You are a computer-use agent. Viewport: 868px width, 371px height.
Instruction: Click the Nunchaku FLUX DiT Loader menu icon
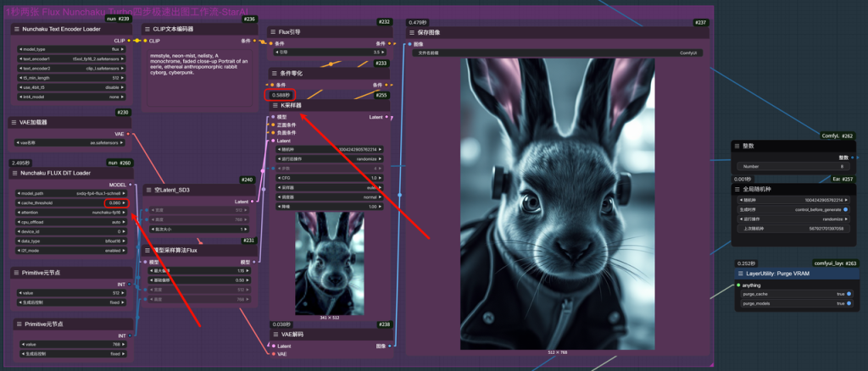14,174
